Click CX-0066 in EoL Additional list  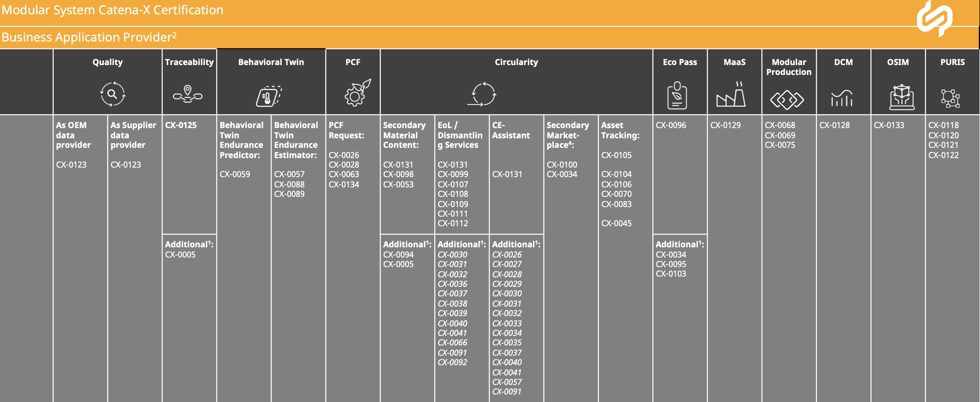(x=452, y=342)
